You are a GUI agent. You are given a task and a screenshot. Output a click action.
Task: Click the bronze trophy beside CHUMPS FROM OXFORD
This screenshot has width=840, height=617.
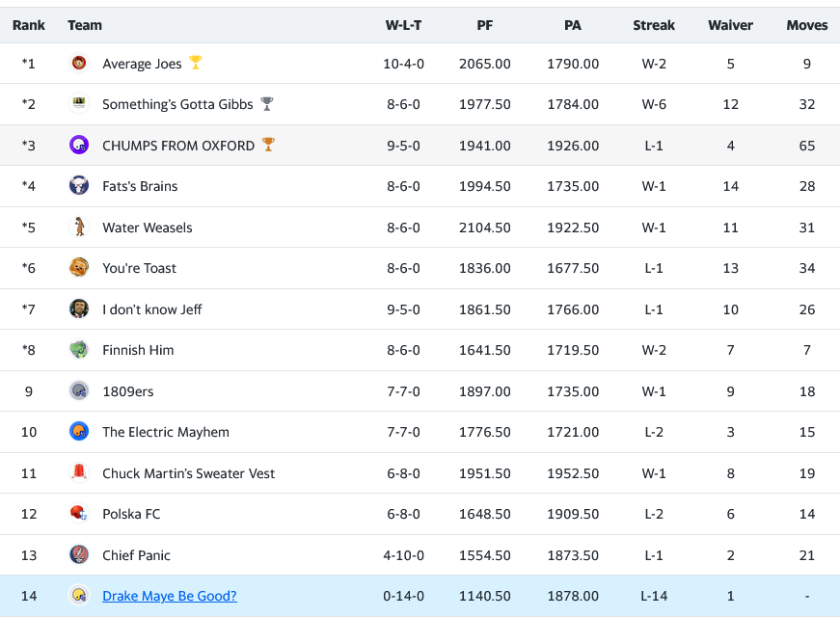tap(268, 145)
